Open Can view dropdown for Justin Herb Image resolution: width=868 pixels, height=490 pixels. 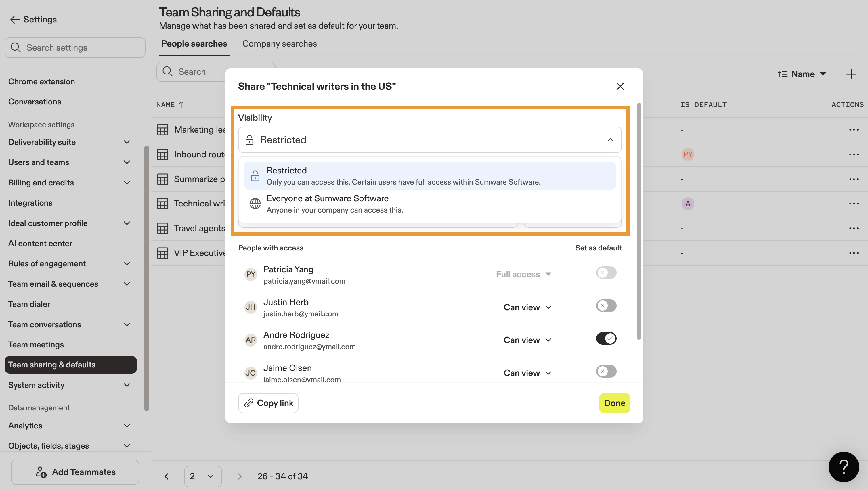pos(527,307)
